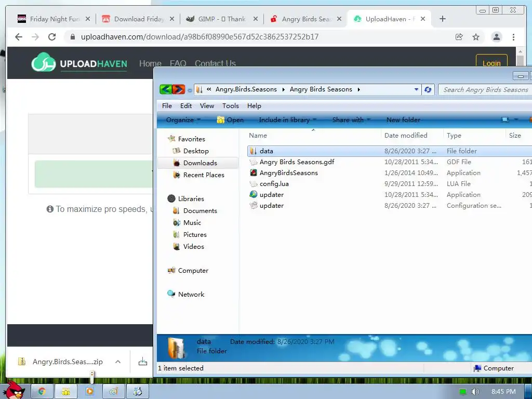This screenshot has width=532, height=399.
Task: Select the config.lua file
Action: pos(274,184)
